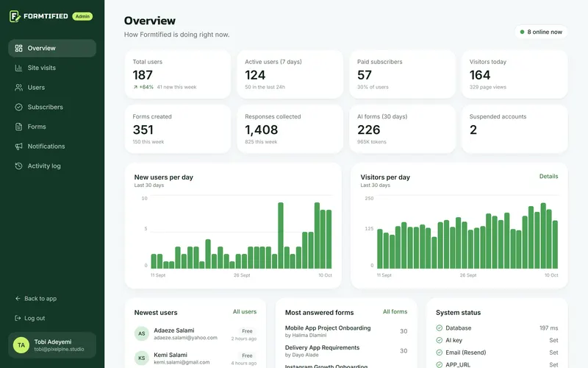
Task: Click the Visitors today card
Action: coord(514,74)
